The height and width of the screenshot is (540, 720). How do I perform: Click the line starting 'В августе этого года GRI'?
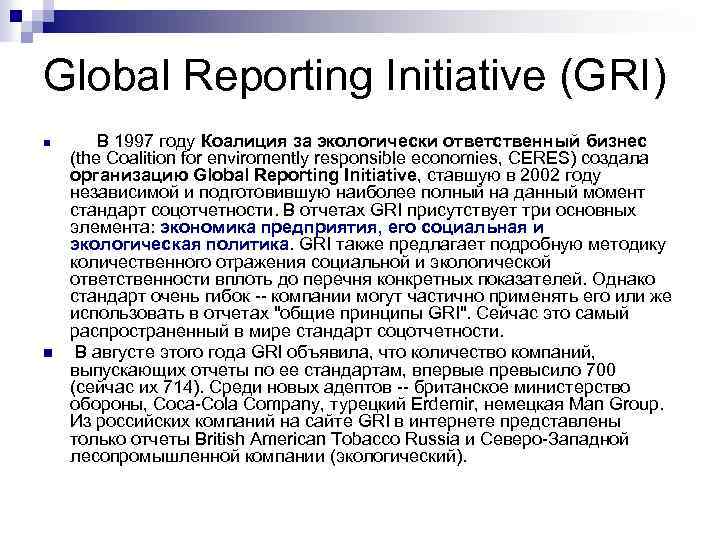(335, 353)
